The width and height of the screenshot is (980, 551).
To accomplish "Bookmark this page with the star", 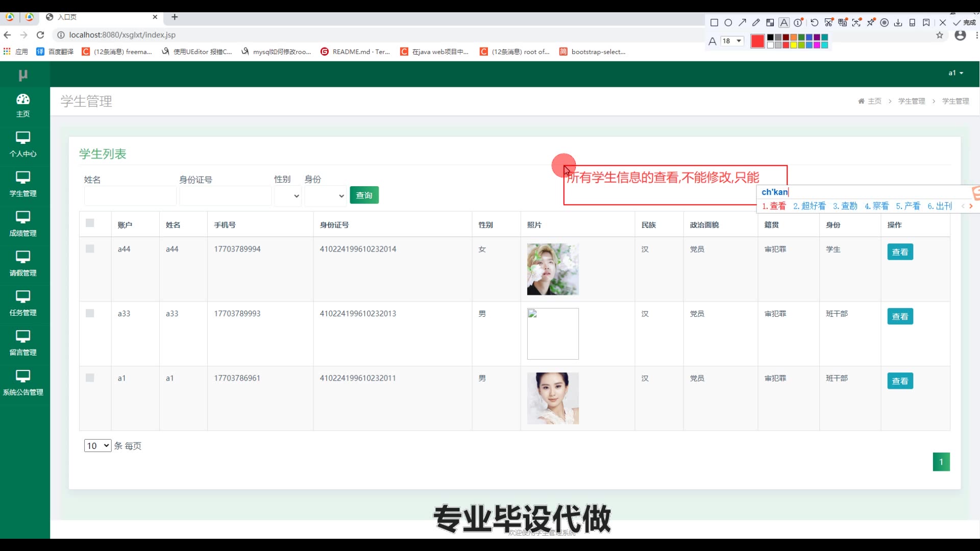I will [940, 35].
